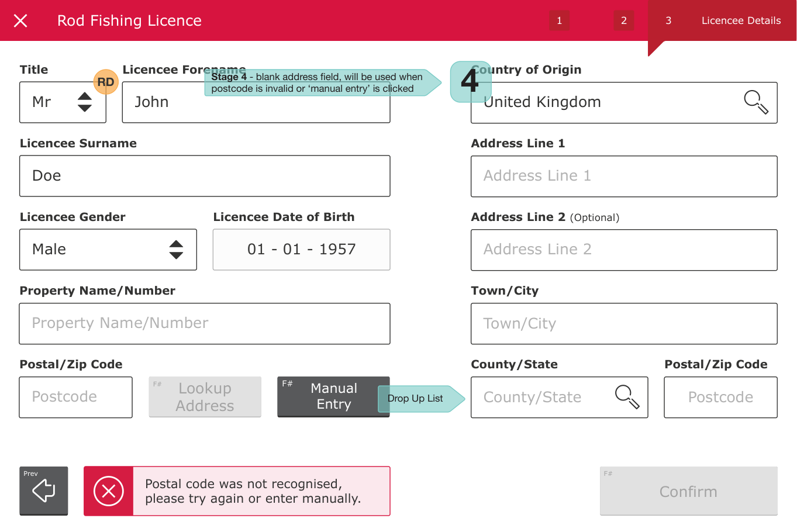Click the Address Line 2 optional field
This screenshot has width=797, height=532.
tap(624, 250)
